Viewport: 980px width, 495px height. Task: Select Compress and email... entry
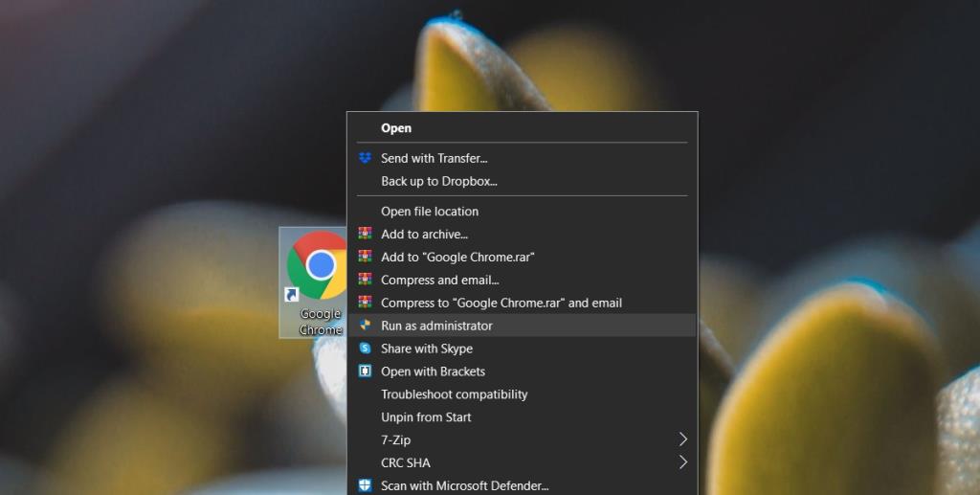523,280
